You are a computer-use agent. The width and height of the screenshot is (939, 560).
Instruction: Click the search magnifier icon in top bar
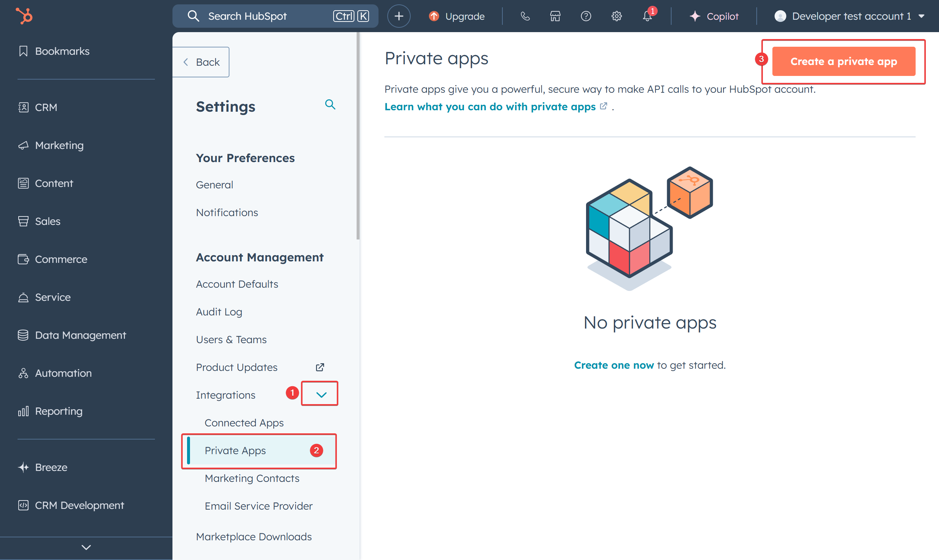pyautogui.click(x=193, y=16)
